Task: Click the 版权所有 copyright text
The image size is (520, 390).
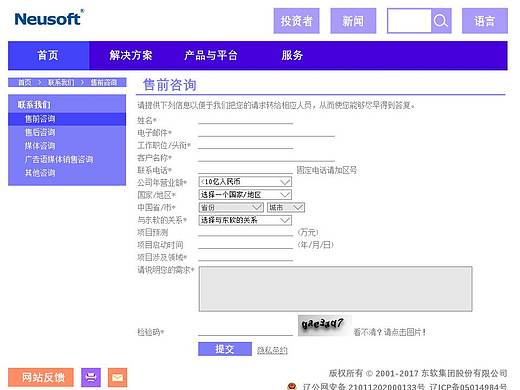Action: [x=418, y=373]
